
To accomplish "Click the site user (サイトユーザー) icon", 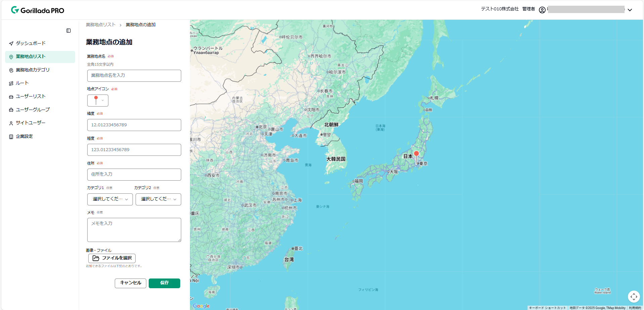I will pyautogui.click(x=10, y=123).
